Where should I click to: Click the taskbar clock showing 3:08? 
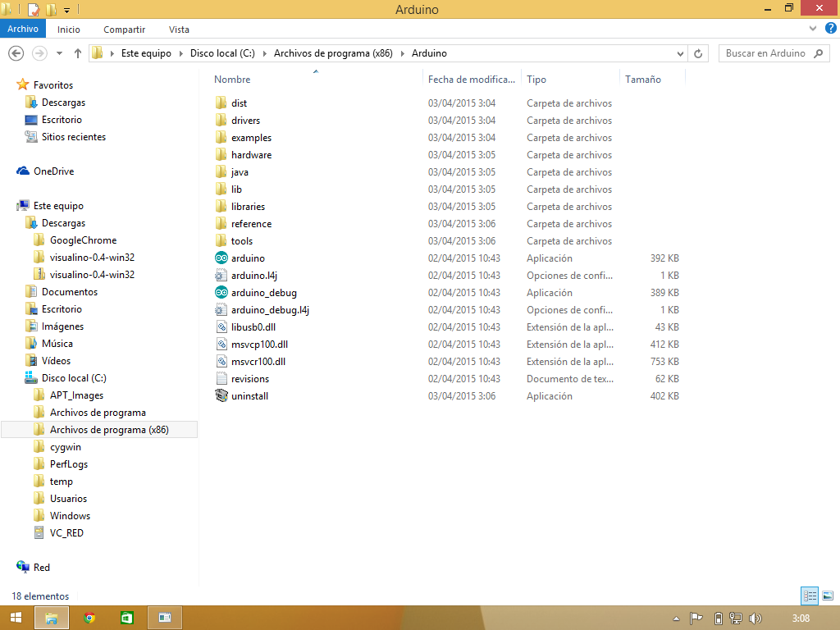pyautogui.click(x=801, y=619)
